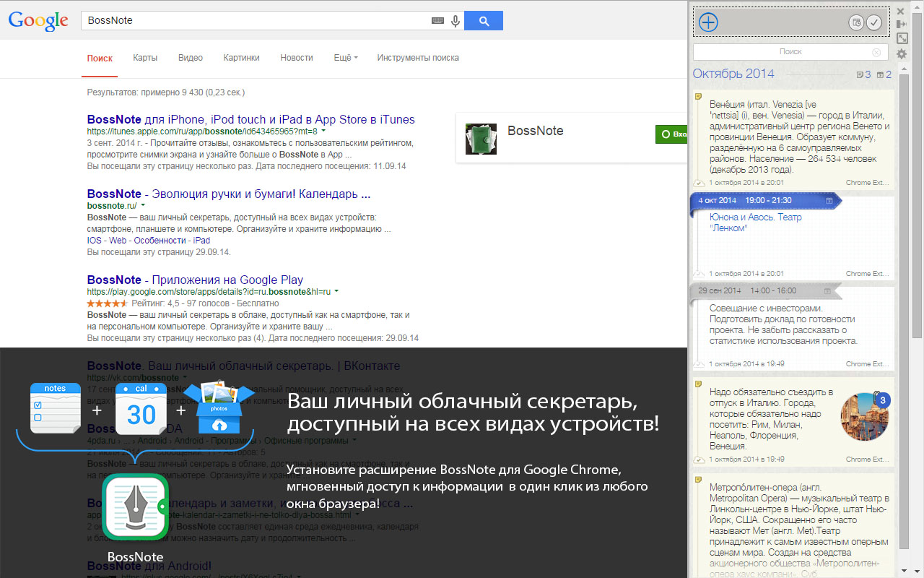This screenshot has height=578, width=924.
Task: Click the yellow note icon on Венеция note
Action: click(698, 97)
